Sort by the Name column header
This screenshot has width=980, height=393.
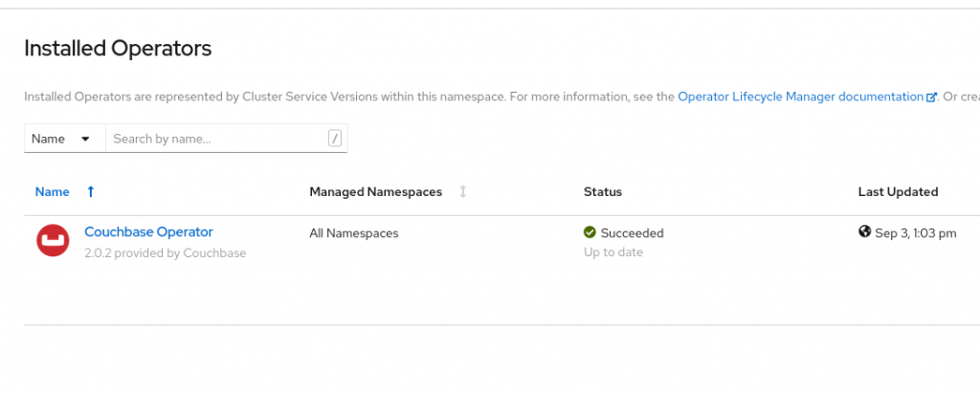(53, 192)
